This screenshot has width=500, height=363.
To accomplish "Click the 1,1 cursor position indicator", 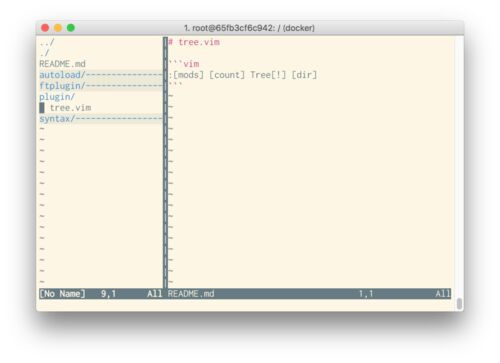I will pyautogui.click(x=366, y=294).
